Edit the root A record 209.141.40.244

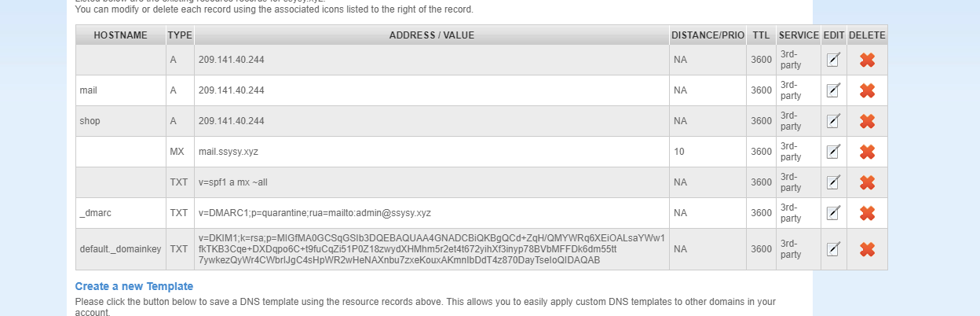tap(833, 60)
